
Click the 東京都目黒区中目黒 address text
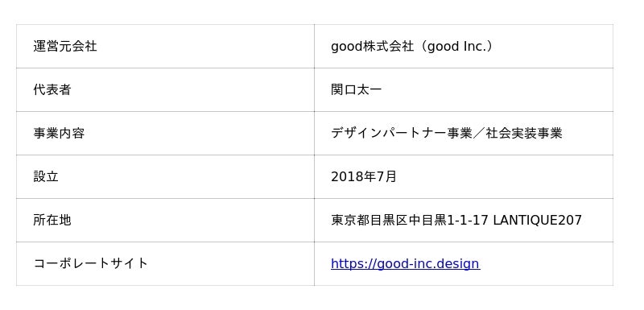388,221
